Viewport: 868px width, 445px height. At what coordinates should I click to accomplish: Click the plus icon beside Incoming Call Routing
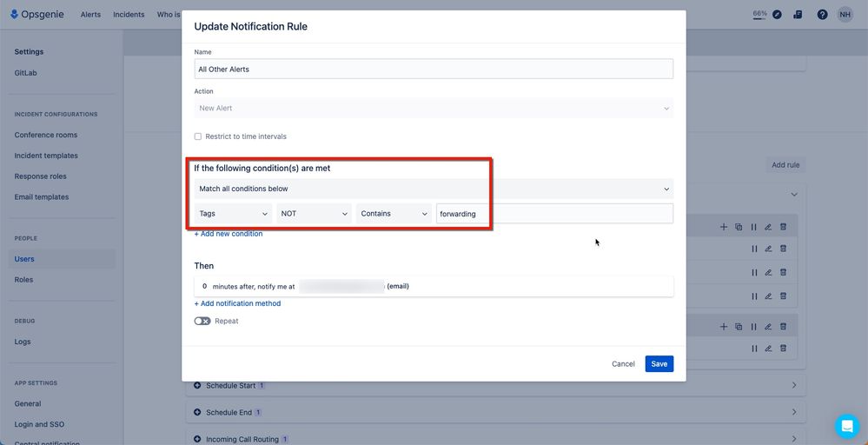197,439
